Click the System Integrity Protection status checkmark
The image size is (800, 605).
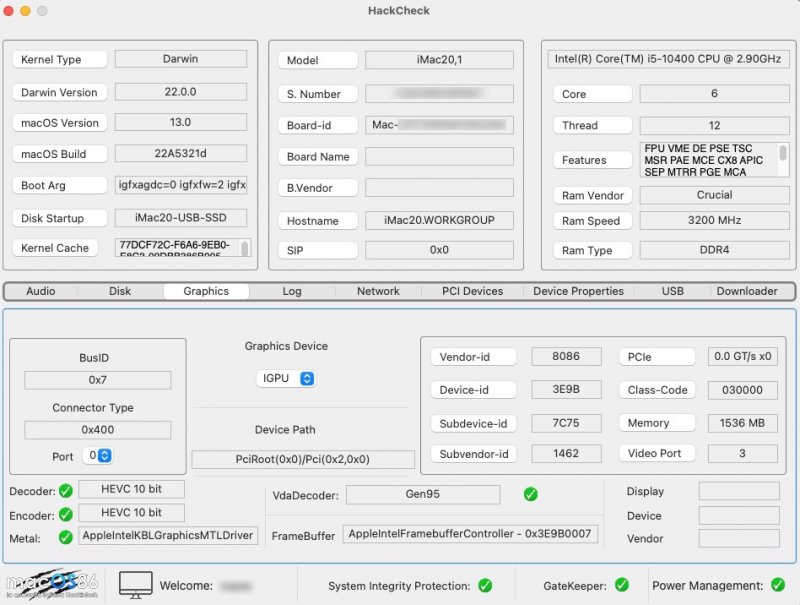pos(485,586)
